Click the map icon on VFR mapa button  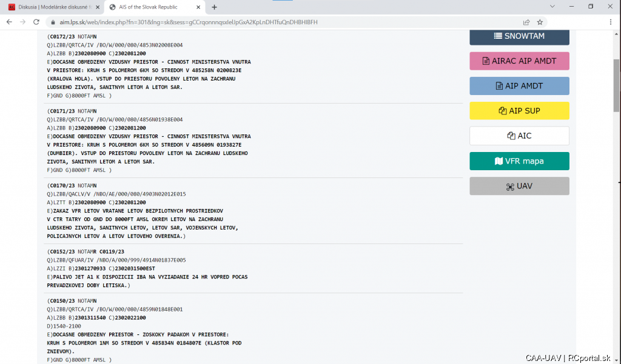pos(498,161)
